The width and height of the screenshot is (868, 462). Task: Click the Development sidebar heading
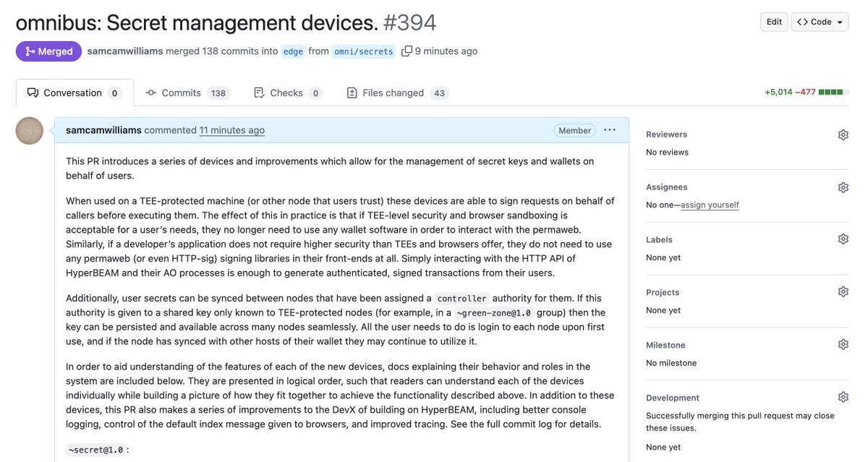pos(673,398)
